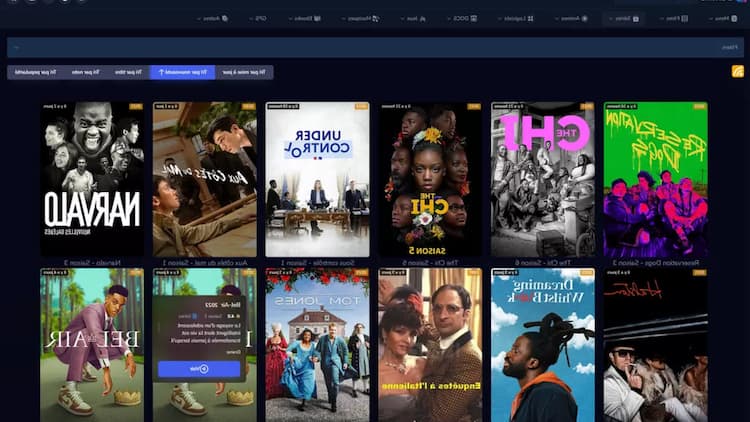Open the Musiques navigation menu
This screenshot has width=750, height=422.
361,19
